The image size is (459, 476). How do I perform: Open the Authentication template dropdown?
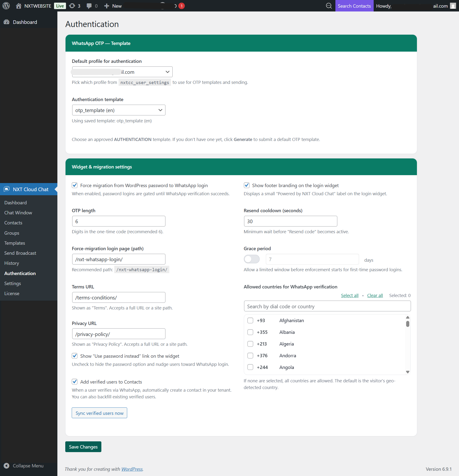[119, 110]
